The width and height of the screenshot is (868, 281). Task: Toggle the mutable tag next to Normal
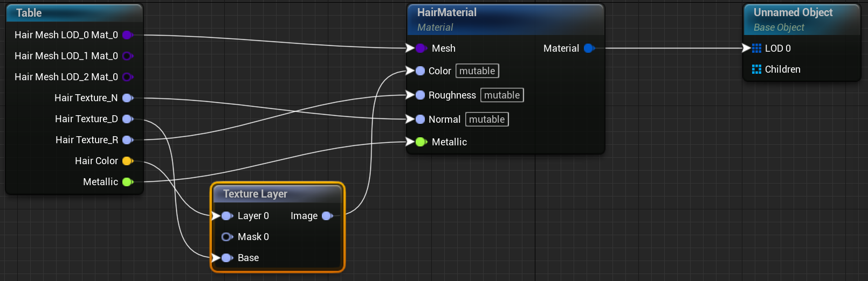487,120
